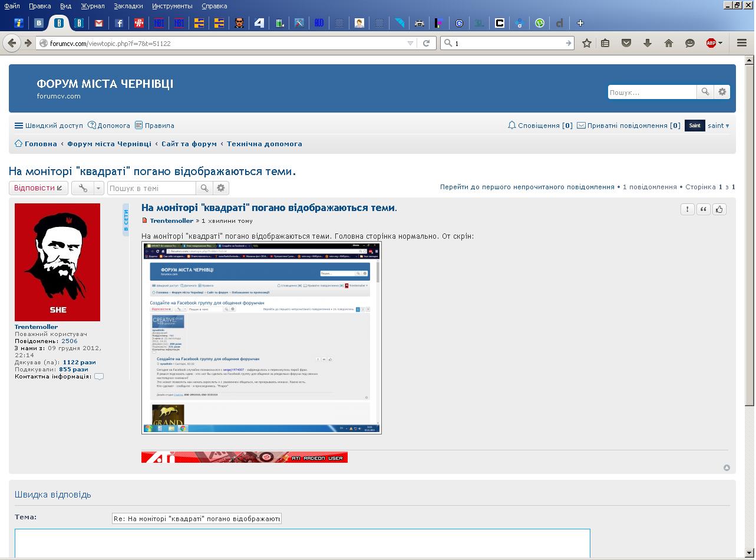Click the Тема subject input field
Viewport: 756px width, 560px height.
tap(197, 519)
